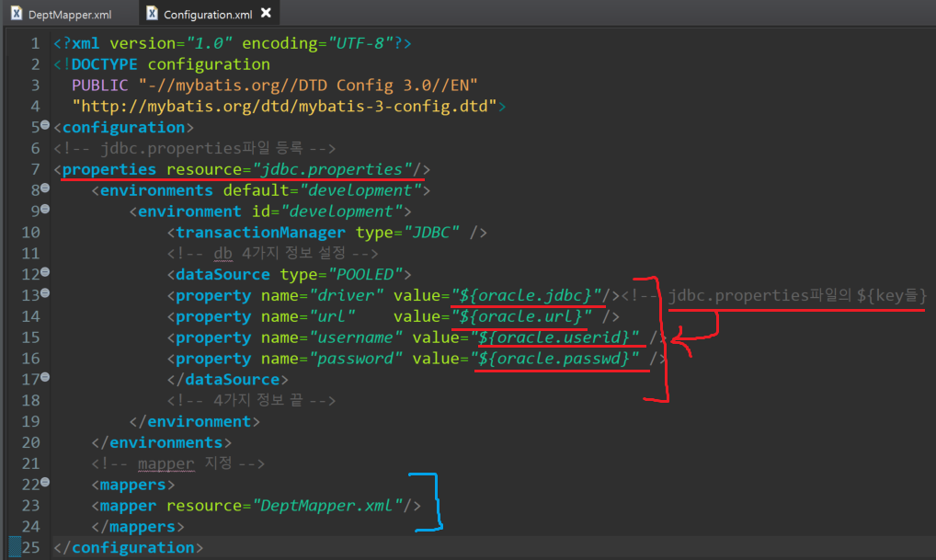Click the DeptMapper.xml resource value
Viewport: 936px width, 560px height.
(x=327, y=506)
